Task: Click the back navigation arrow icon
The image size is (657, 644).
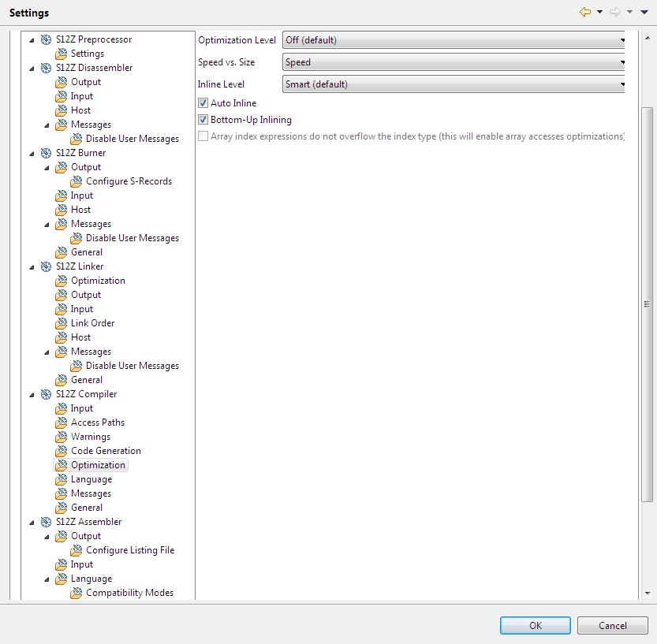Action: point(585,12)
